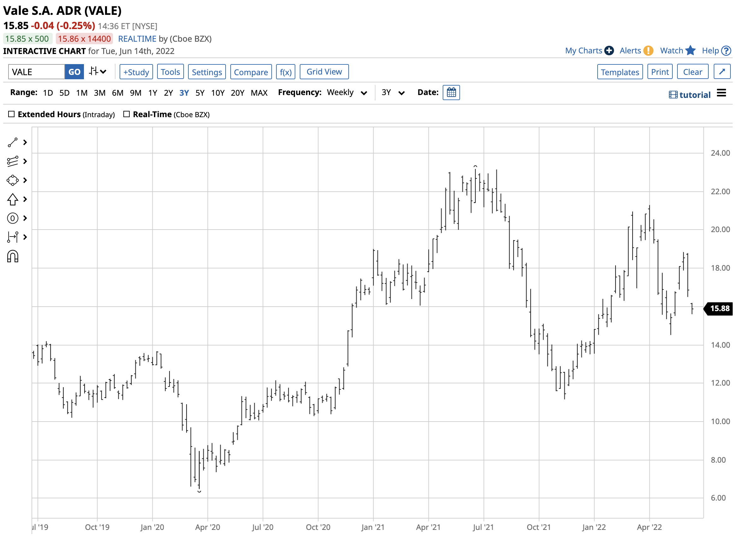Screen dimensions: 756x552
Task: Select the 6M range
Action: [117, 93]
